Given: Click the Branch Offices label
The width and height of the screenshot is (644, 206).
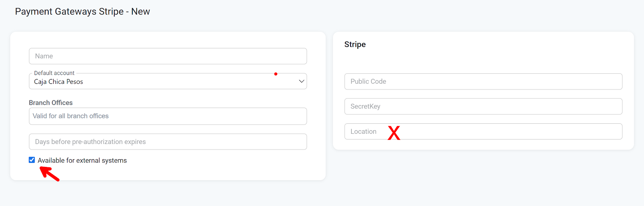Looking at the screenshot, I should tap(51, 103).
